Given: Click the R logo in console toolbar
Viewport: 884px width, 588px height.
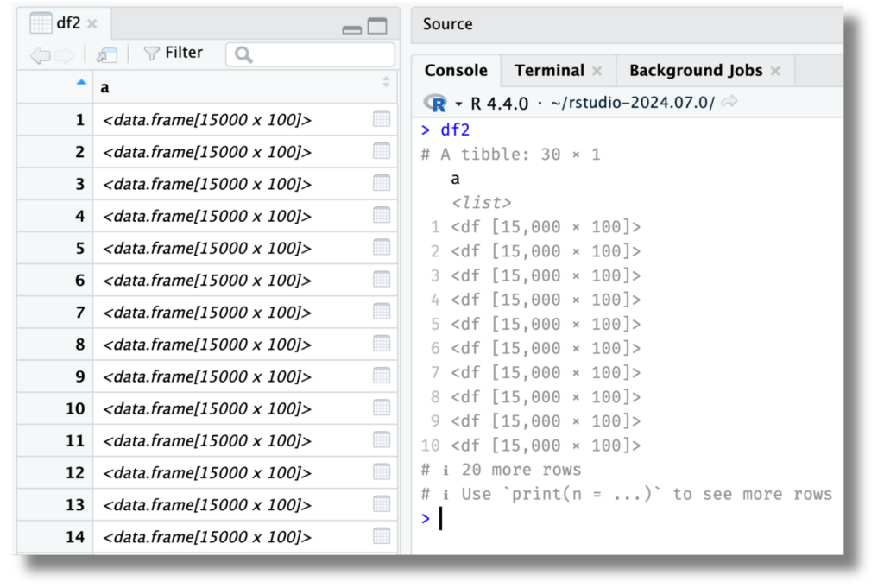Looking at the screenshot, I should (437, 101).
